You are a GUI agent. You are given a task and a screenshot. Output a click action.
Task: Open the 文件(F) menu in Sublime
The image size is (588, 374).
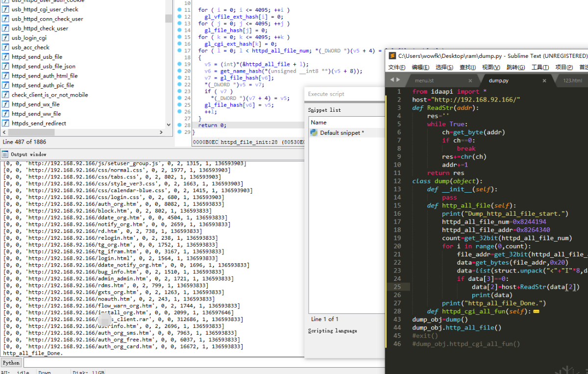397,67
